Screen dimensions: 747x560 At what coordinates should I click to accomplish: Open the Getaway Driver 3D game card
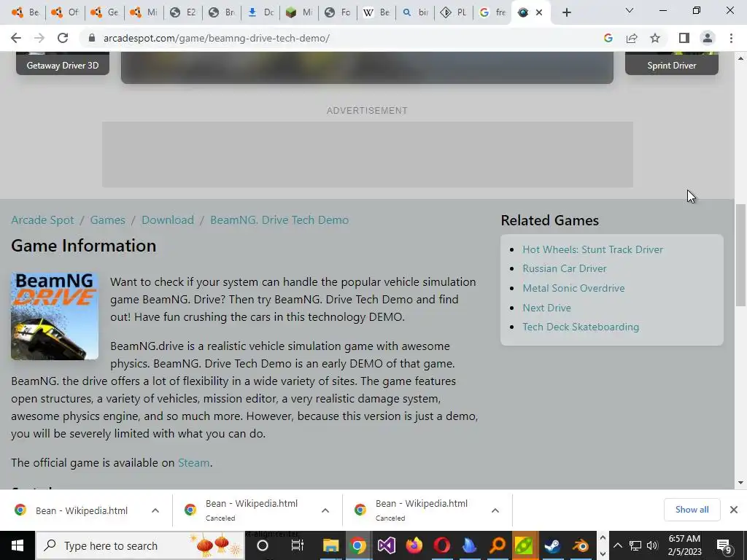pos(63,63)
